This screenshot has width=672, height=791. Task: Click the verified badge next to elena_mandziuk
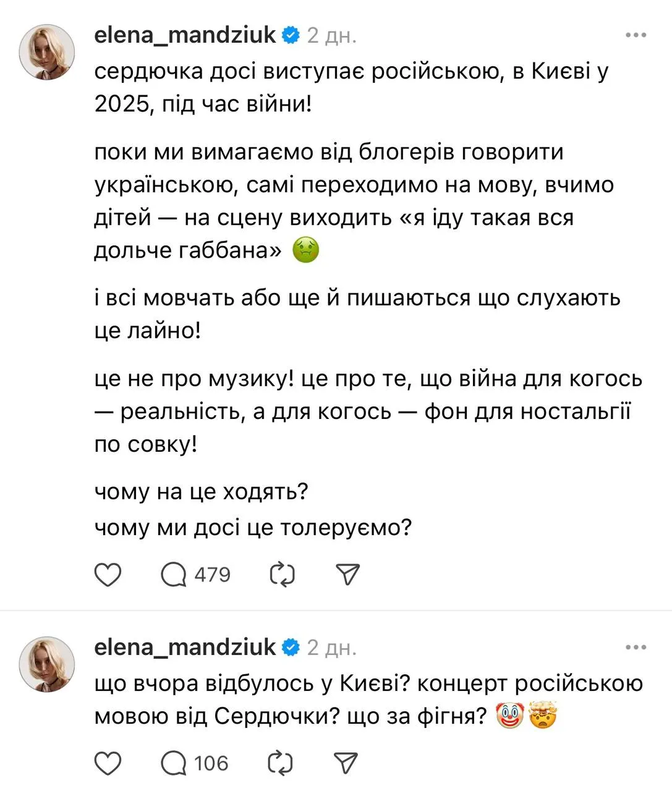tap(289, 35)
